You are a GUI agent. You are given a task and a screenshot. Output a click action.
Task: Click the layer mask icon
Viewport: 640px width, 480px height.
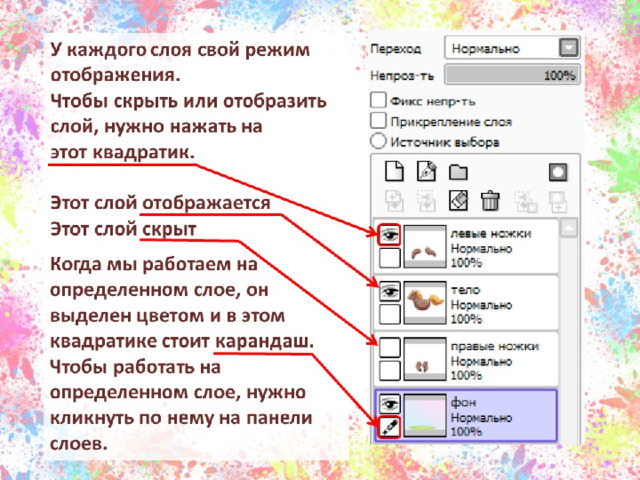coord(558,172)
